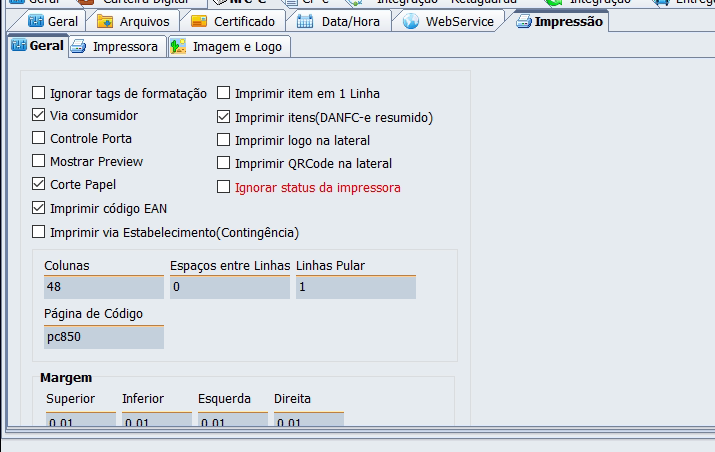The image size is (715, 452).
Task: Click the Impressão tab printer icon
Action: (523, 21)
